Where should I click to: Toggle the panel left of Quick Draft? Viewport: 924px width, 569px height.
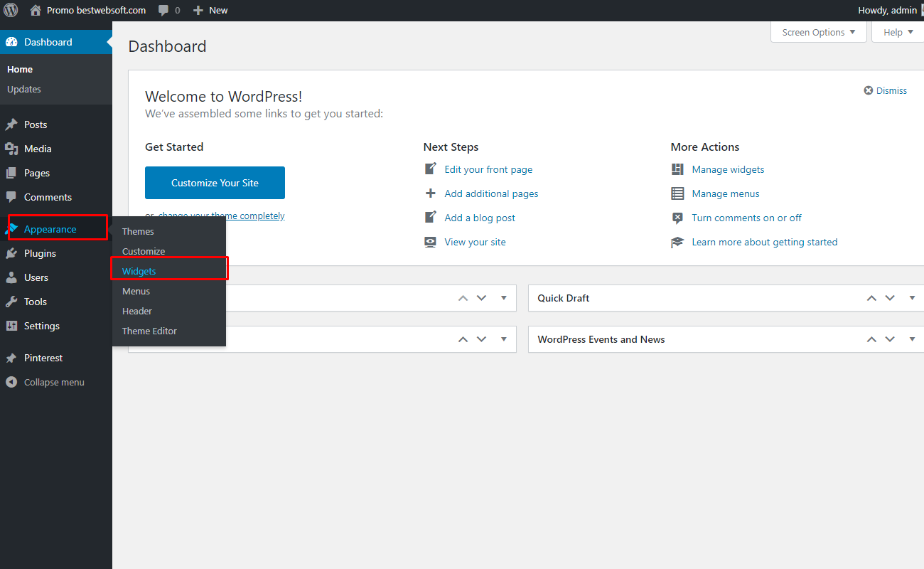tap(504, 298)
